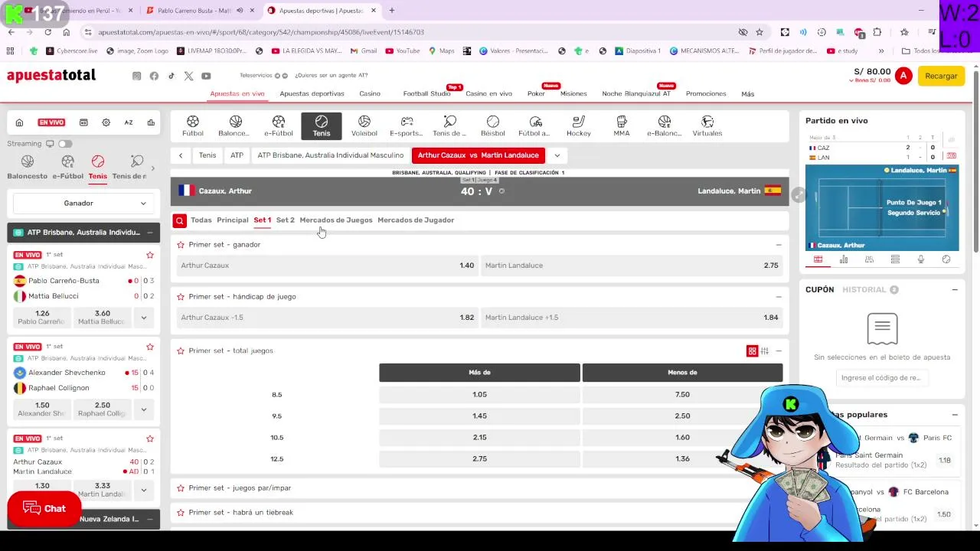Image resolution: width=980 pixels, height=551 pixels.
Task: Open the Fútbol sport category
Action: point(193,126)
